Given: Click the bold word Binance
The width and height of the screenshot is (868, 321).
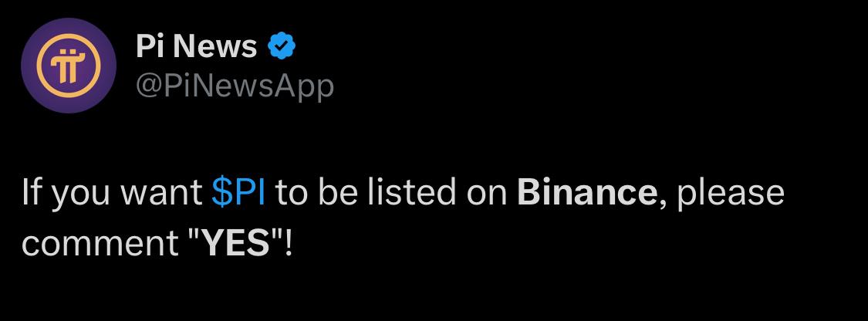Looking at the screenshot, I should (x=588, y=193).
